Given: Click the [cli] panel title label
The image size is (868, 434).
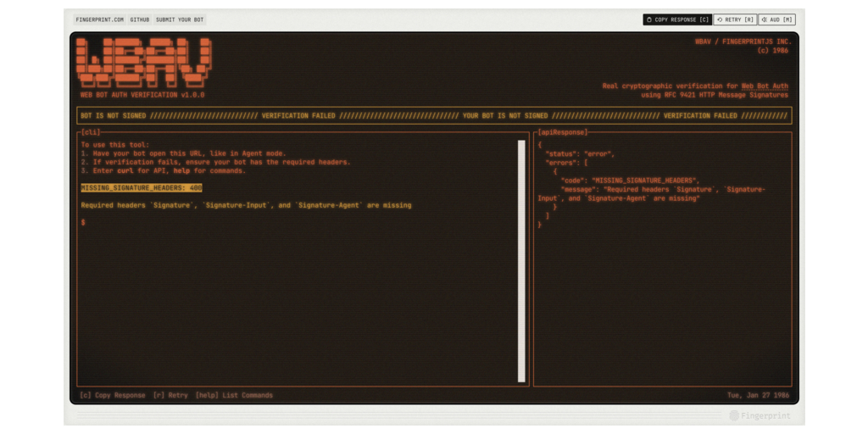Looking at the screenshot, I should coord(91,132).
